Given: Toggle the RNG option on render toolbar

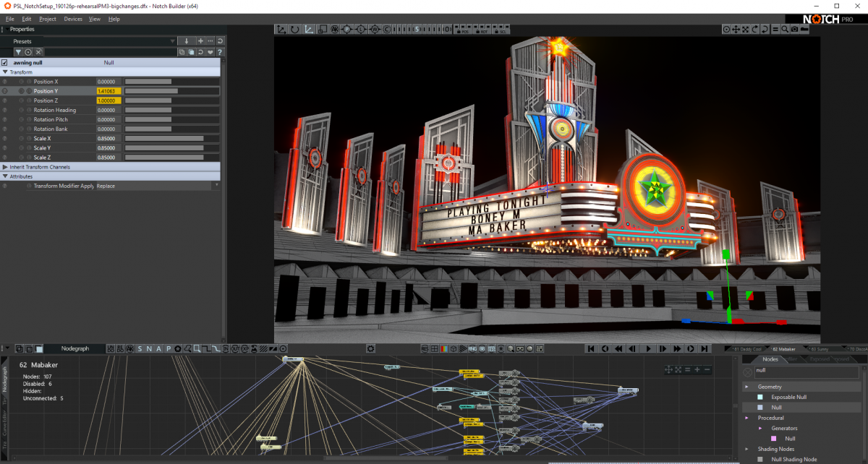Looking at the screenshot, I should click(x=472, y=348).
